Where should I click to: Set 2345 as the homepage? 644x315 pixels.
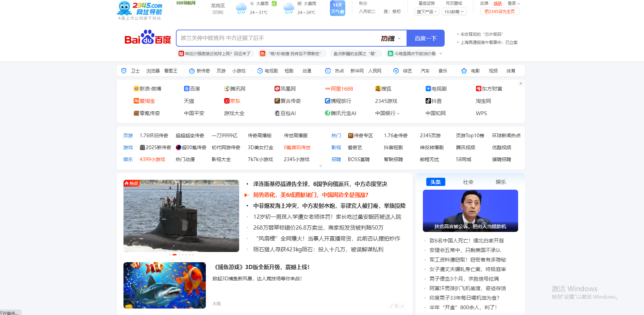(x=499, y=12)
